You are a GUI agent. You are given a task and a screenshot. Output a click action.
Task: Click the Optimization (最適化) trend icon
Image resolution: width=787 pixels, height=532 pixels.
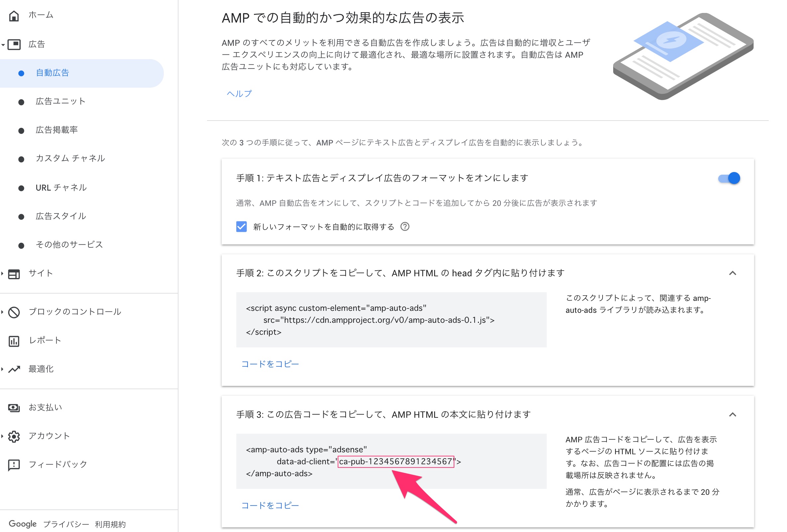point(14,369)
